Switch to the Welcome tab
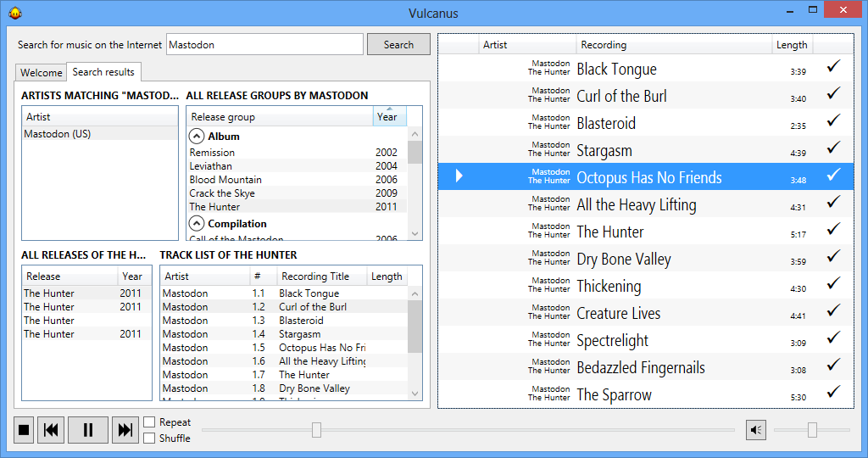Viewport: 868px width, 458px height. tap(41, 73)
